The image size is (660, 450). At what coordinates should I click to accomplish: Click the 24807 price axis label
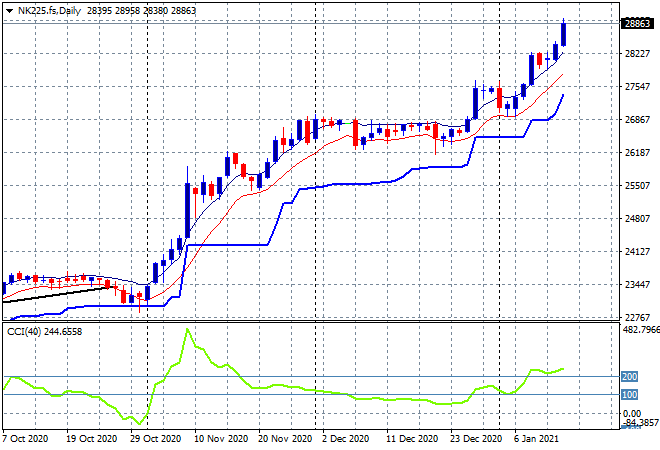pos(637,218)
